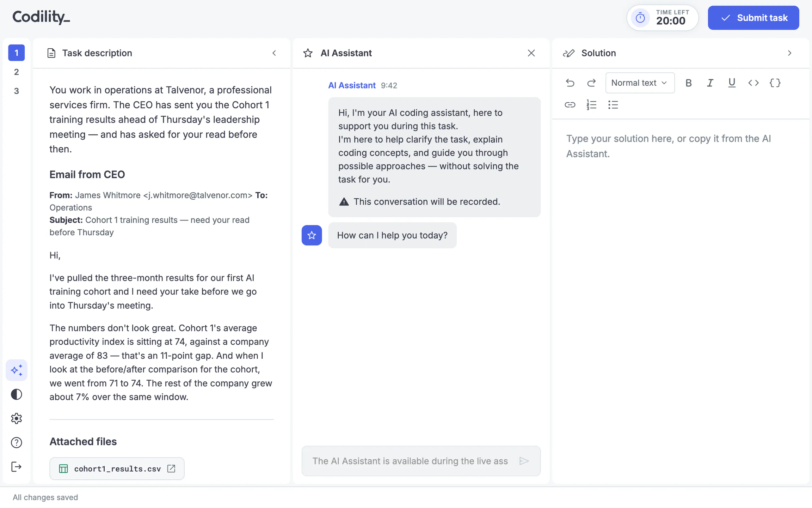Screen dimensions: 812x508
Task: Open settings gear in sidebar
Action: [x=16, y=418]
